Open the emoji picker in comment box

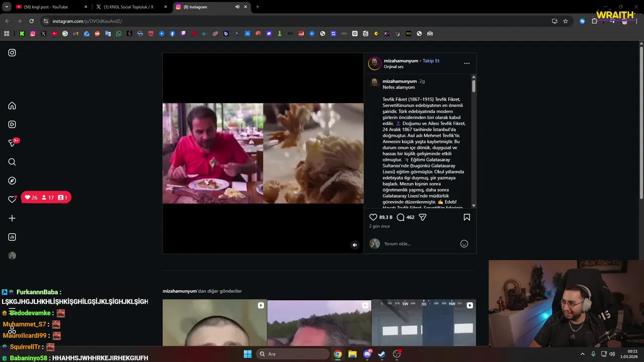464,244
